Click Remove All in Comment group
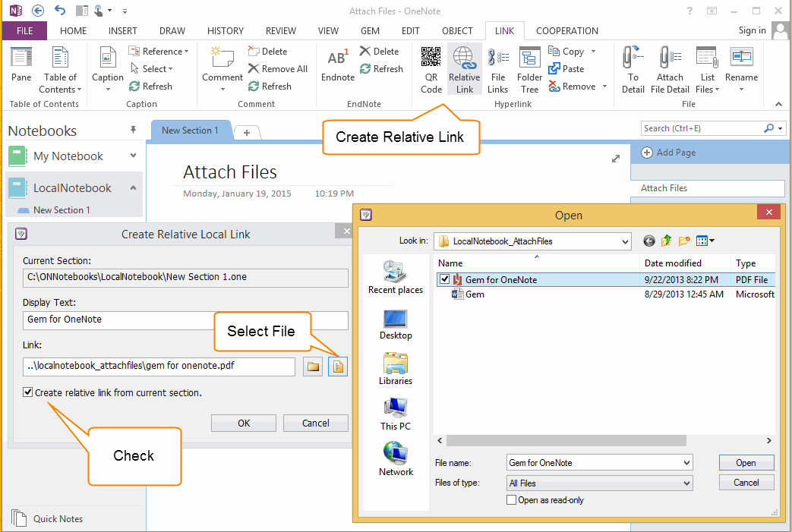792x532 pixels. click(x=278, y=68)
